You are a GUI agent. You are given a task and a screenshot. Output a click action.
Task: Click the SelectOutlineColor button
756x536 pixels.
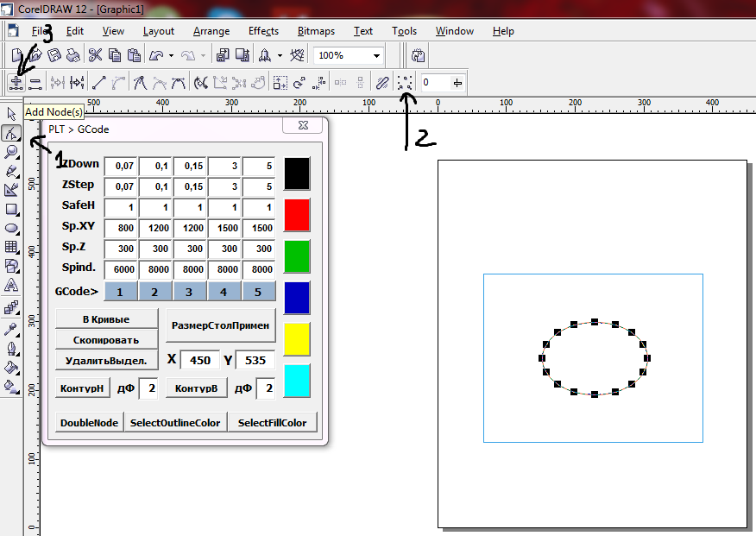tap(175, 423)
